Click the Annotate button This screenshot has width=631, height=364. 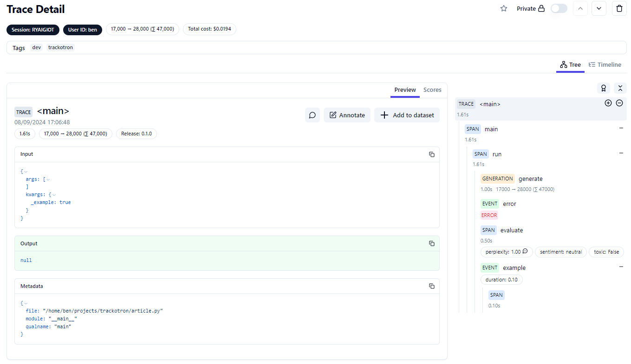point(347,115)
